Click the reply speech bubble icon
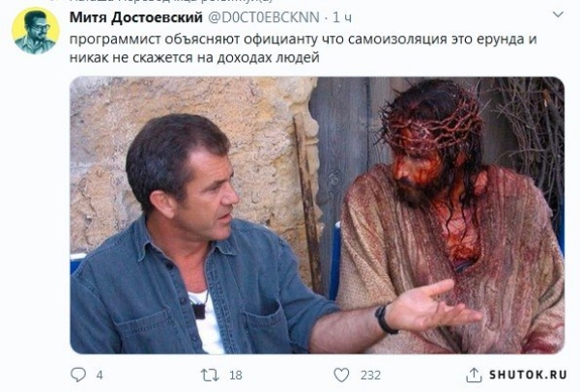 pos(78,375)
